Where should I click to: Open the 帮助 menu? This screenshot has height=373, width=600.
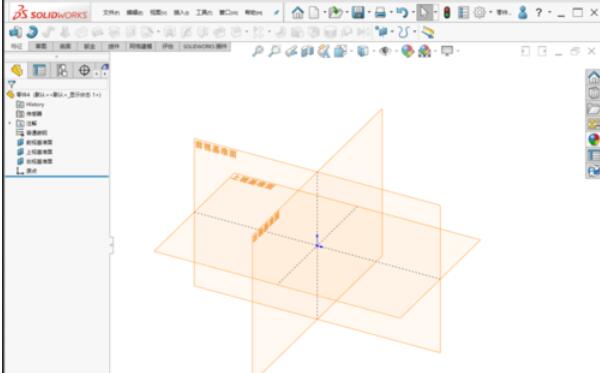253,13
